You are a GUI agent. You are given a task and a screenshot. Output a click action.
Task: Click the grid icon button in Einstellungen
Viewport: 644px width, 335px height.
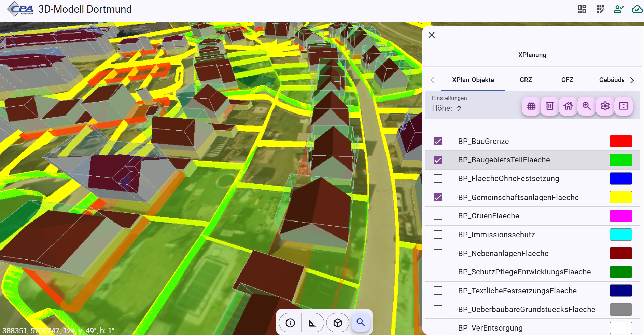click(x=531, y=106)
